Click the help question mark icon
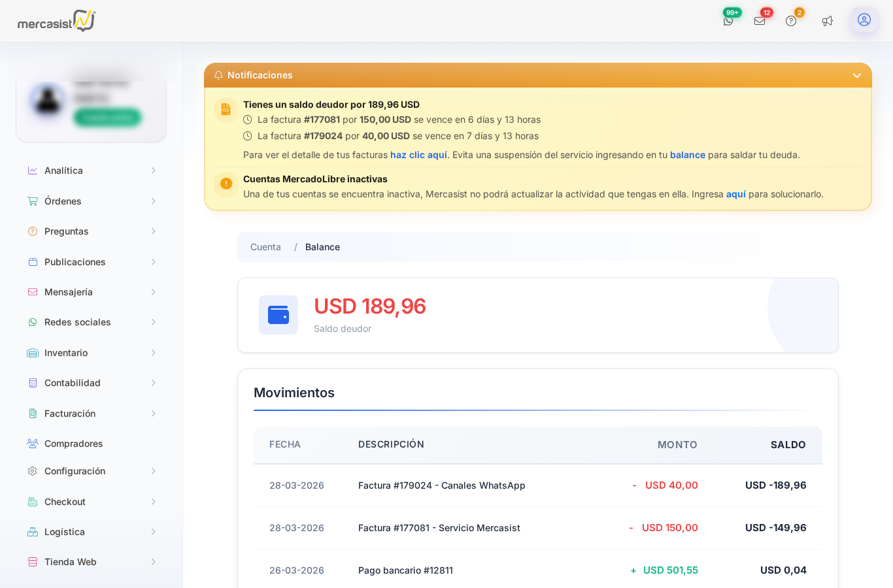 pos(791,21)
